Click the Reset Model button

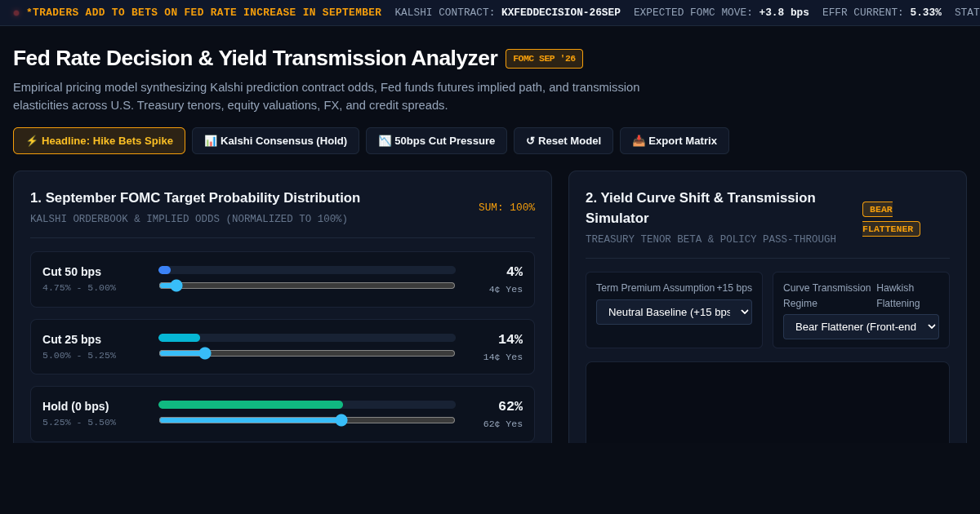[x=563, y=140]
